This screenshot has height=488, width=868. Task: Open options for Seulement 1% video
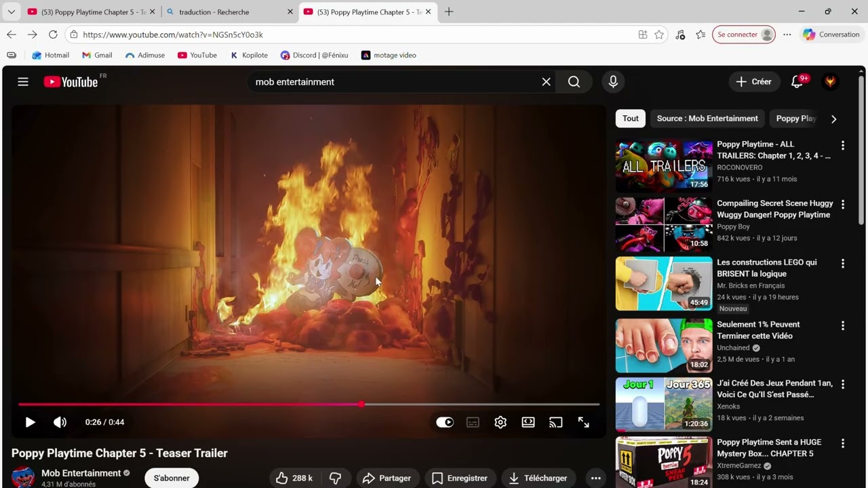click(x=843, y=325)
